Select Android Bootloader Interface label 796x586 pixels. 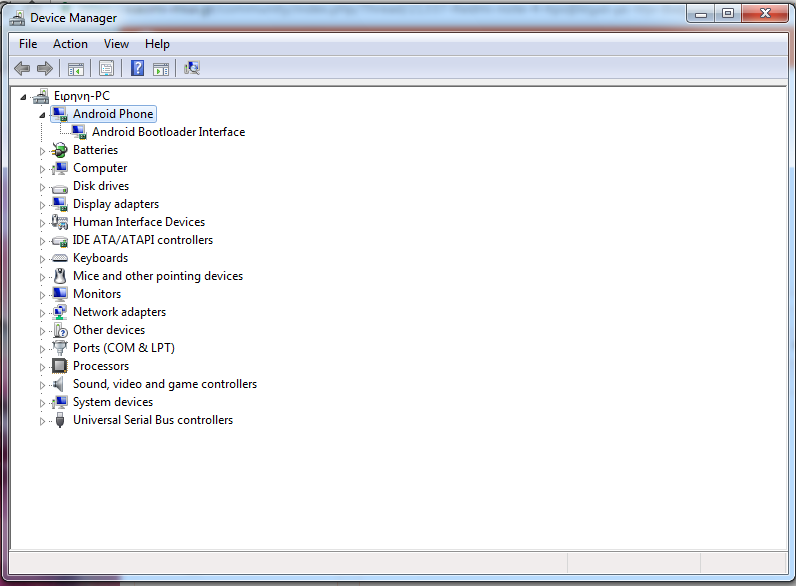169,132
